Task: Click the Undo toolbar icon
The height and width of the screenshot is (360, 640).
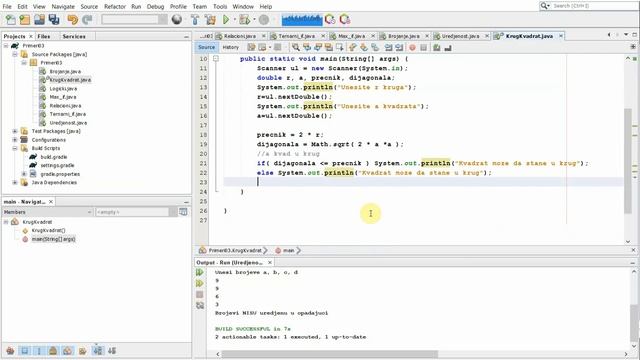Action: 73,19
